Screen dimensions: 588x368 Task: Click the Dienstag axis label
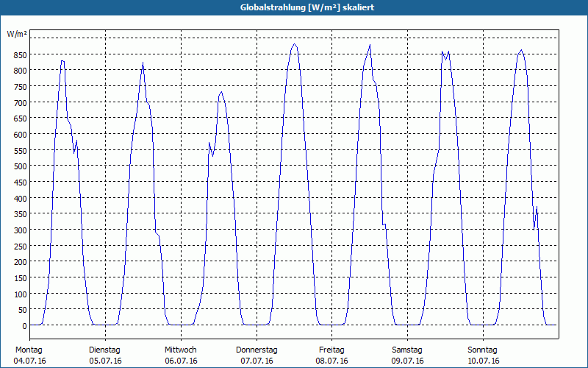[104, 350]
